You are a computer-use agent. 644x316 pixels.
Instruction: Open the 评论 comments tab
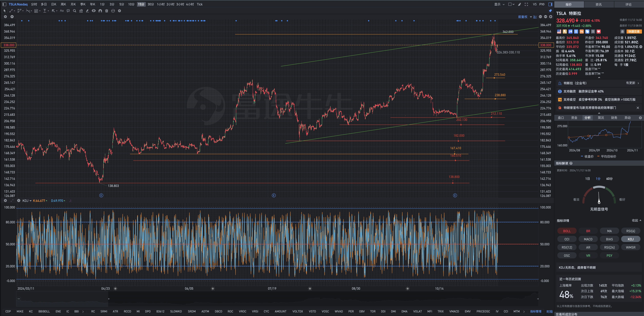pos(628,4)
